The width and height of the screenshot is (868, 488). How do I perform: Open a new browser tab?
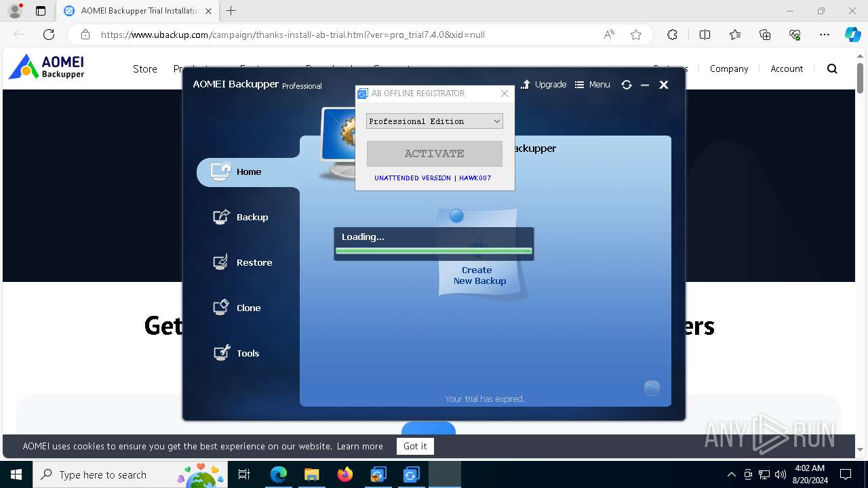click(231, 11)
